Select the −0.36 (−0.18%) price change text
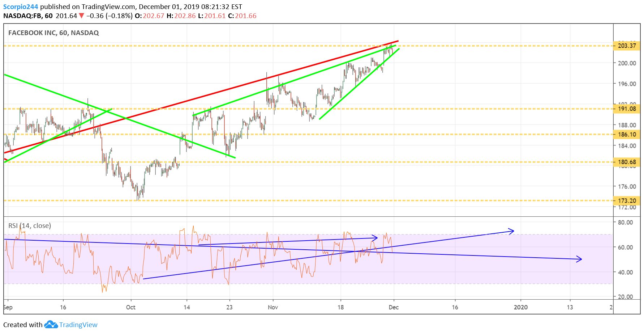This screenshot has height=334, width=644. (110, 16)
